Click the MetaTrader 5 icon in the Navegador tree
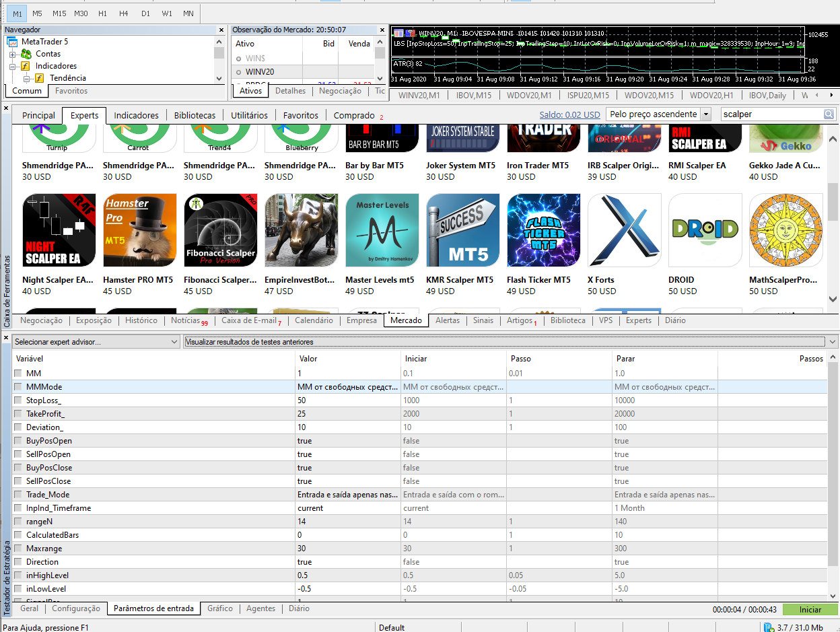The image size is (840, 632). point(11,42)
